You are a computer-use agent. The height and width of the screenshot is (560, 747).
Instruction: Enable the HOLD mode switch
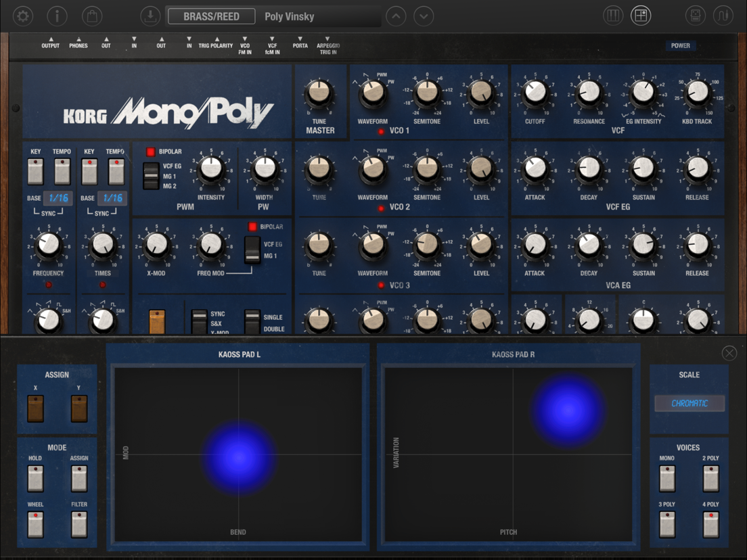[x=35, y=478]
